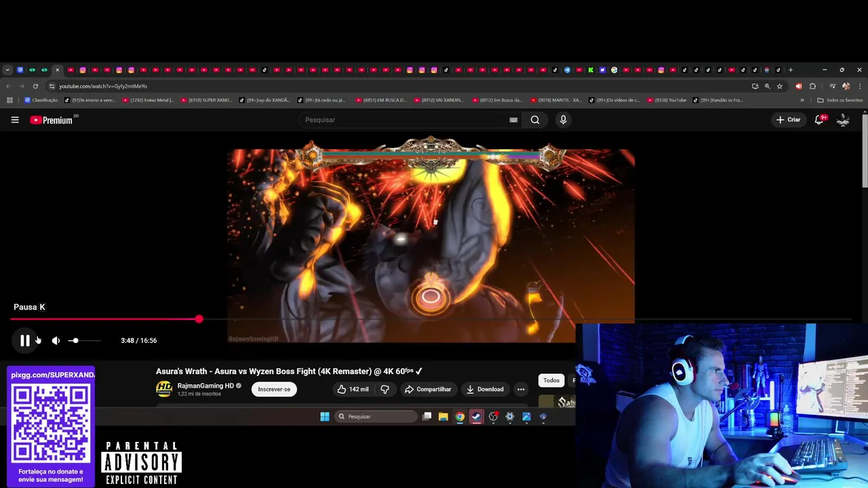868x488 pixels.
Task: Open the (8912) VAI XANDIN... bookmark
Action: 439,100
